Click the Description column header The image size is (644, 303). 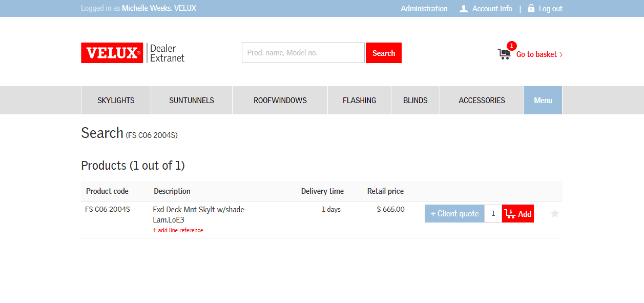coord(172,191)
